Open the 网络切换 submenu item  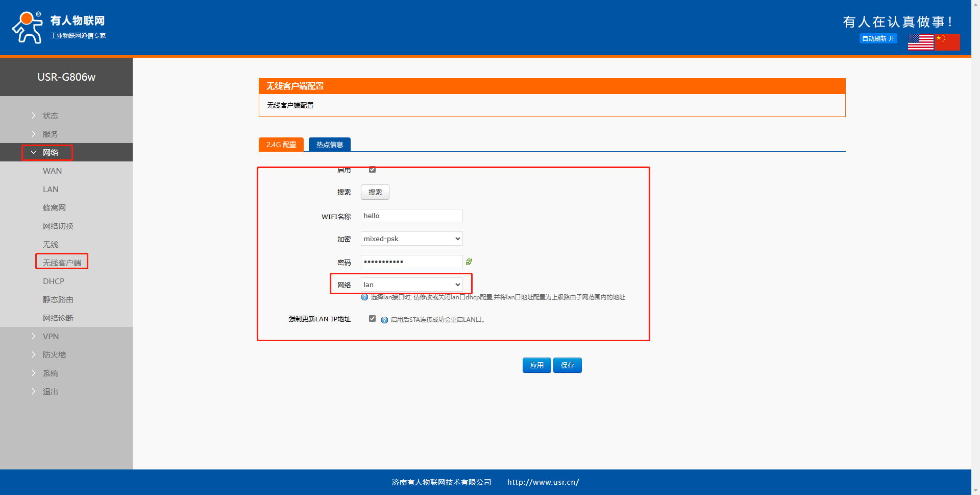tap(58, 226)
